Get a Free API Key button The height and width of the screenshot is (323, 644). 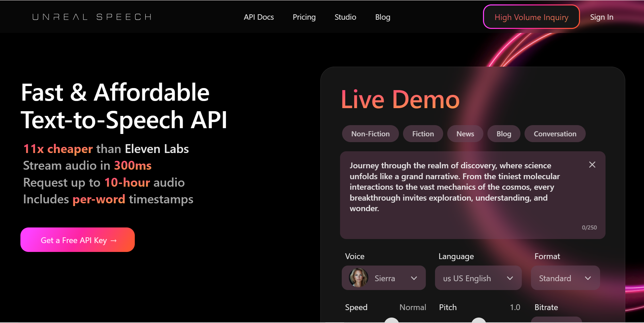[78, 240]
